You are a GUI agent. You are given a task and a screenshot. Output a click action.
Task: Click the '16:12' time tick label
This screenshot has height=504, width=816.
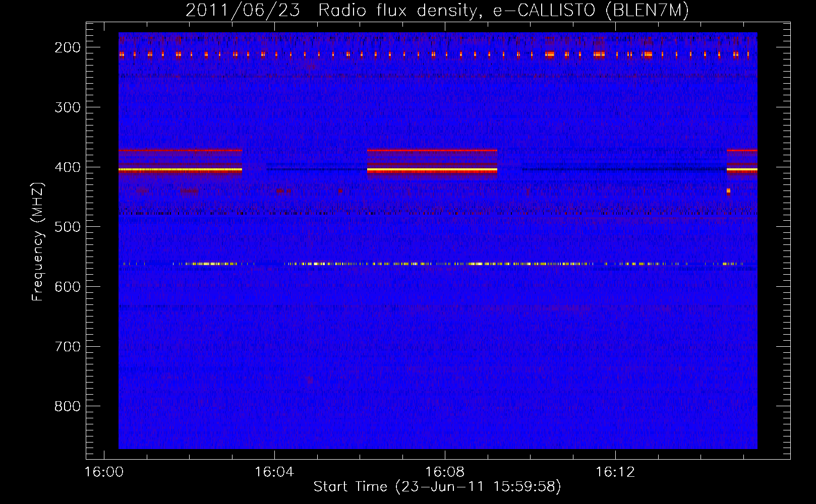615,472
